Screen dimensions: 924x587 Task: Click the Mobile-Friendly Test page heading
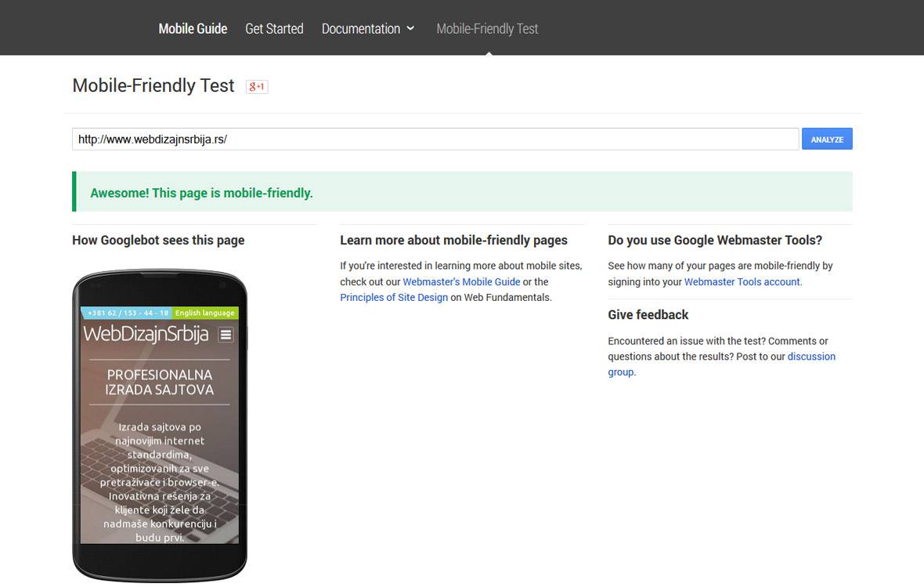pyautogui.click(x=153, y=86)
